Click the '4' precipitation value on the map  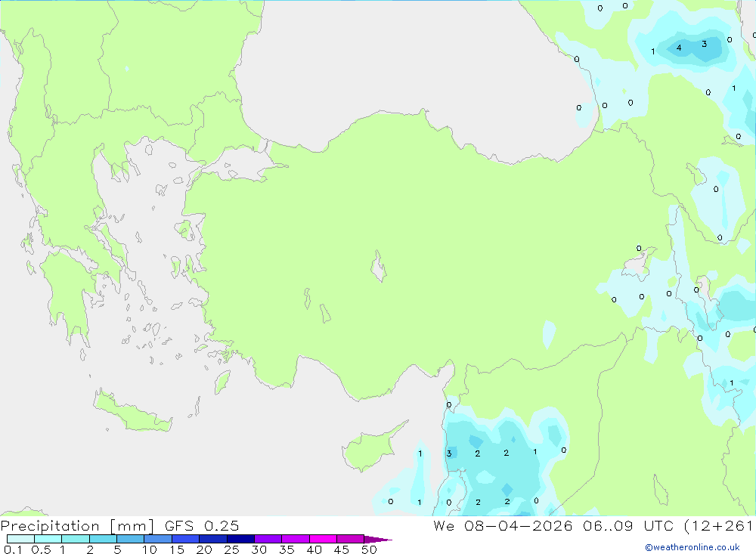[x=679, y=48]
